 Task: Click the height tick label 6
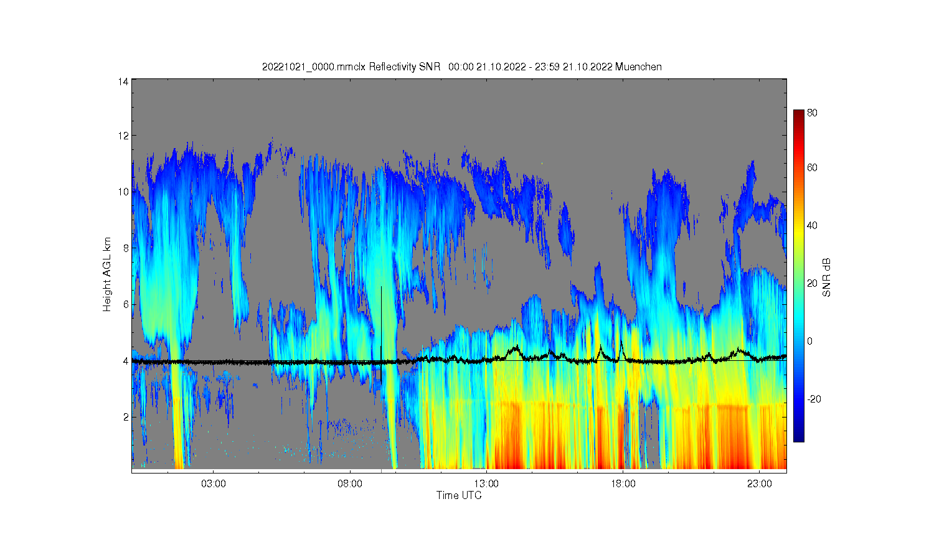126,304
